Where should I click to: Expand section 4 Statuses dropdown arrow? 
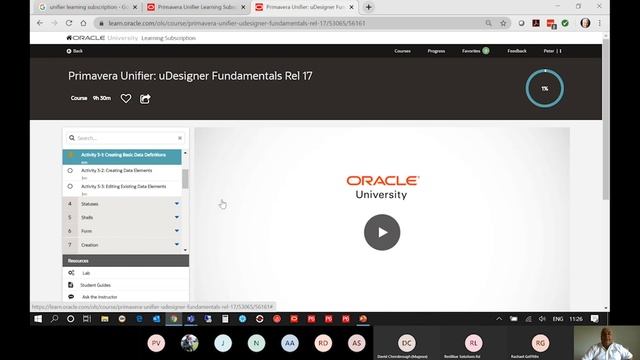tap(177, 203)
